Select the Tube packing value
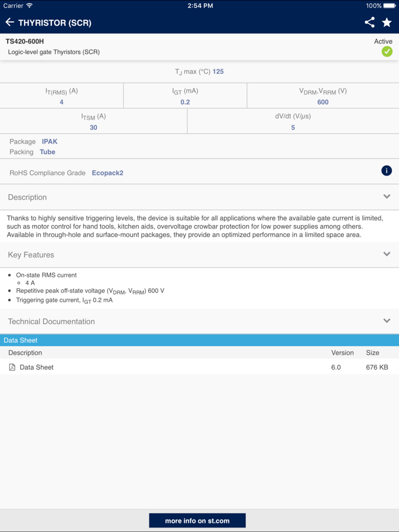The width and height of the screenshot is (399, 532). click(x=47, y=152)
